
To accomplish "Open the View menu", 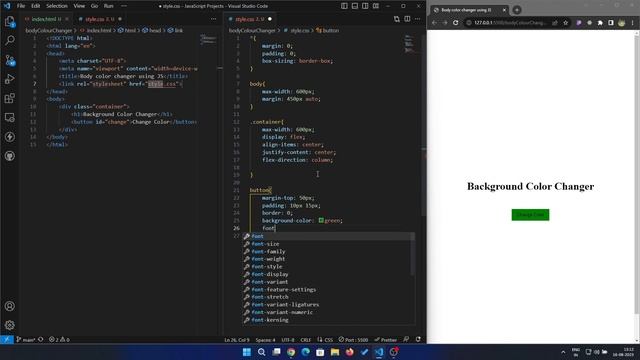I will point(79,6).
